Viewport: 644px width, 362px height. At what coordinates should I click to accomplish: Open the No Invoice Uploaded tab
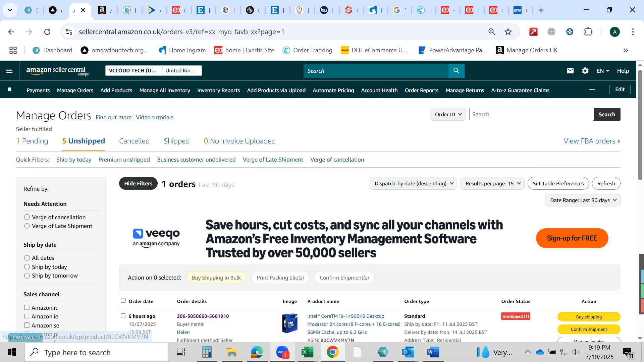point(239,141)
